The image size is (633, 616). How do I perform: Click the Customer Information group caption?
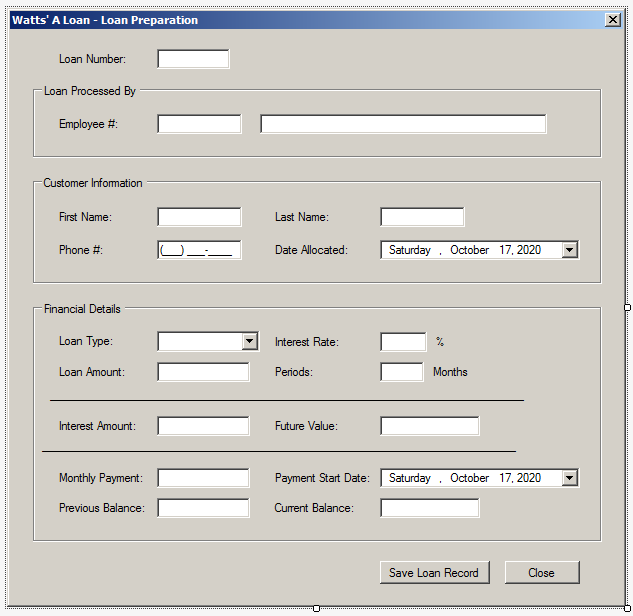click(x=93, y=183)
